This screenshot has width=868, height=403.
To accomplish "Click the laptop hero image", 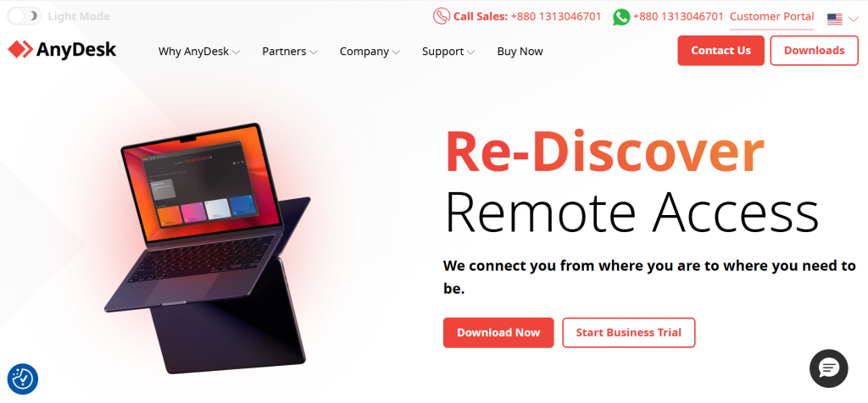I will point(208,249).
